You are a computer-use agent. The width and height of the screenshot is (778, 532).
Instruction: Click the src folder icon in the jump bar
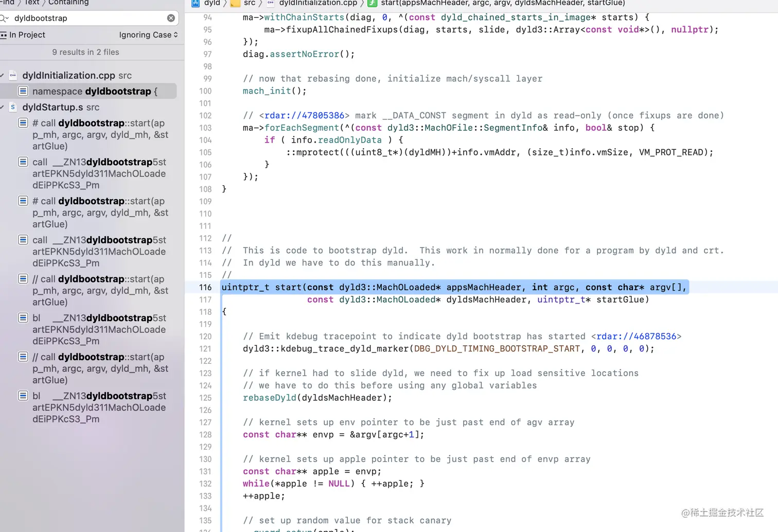(235, 3)
